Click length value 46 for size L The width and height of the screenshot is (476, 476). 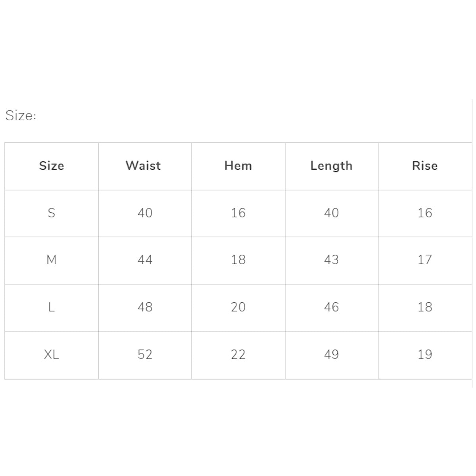[x=331, y=307]
